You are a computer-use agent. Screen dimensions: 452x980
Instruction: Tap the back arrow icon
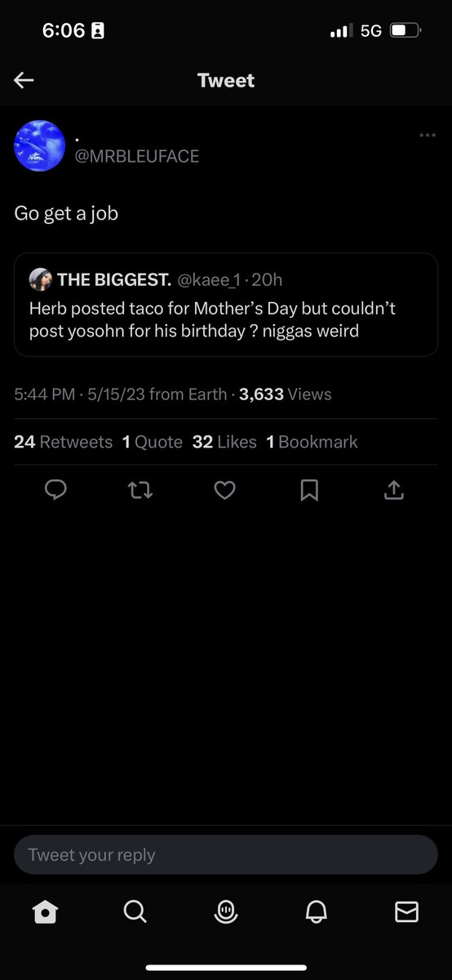[24, 80]
